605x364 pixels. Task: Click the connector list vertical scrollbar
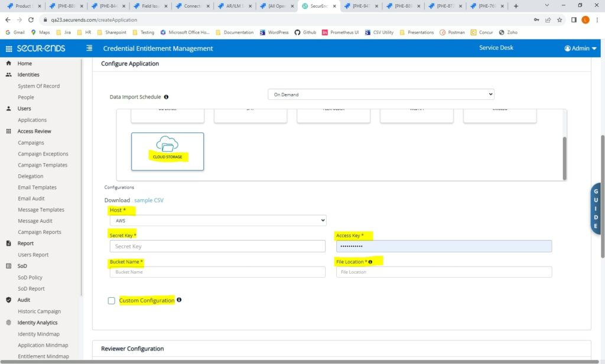(564, 158)
